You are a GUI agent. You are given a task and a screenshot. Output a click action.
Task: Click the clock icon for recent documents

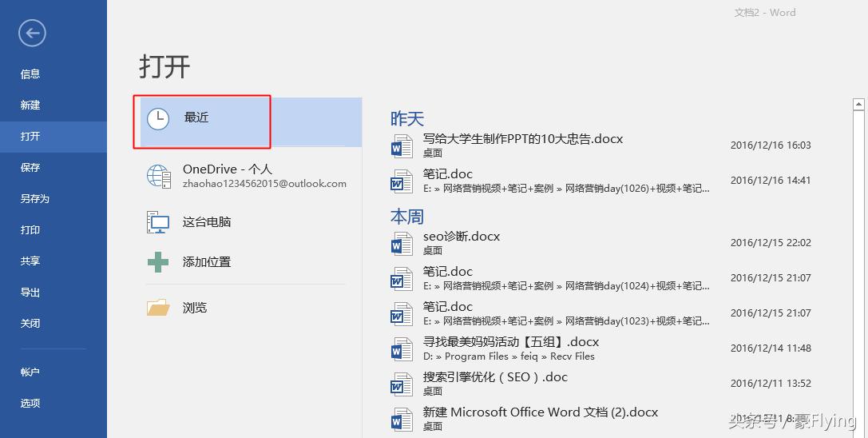[x=158, y=118]
